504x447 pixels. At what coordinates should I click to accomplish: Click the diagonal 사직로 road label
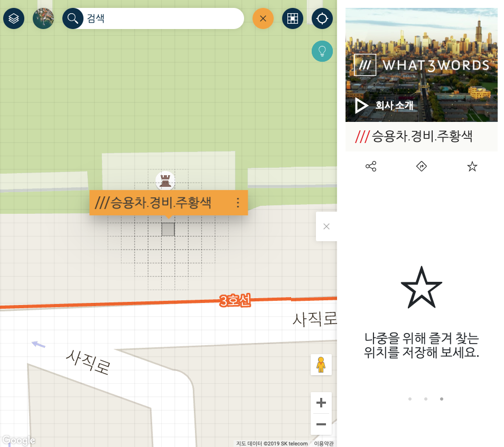pos(88,362)
